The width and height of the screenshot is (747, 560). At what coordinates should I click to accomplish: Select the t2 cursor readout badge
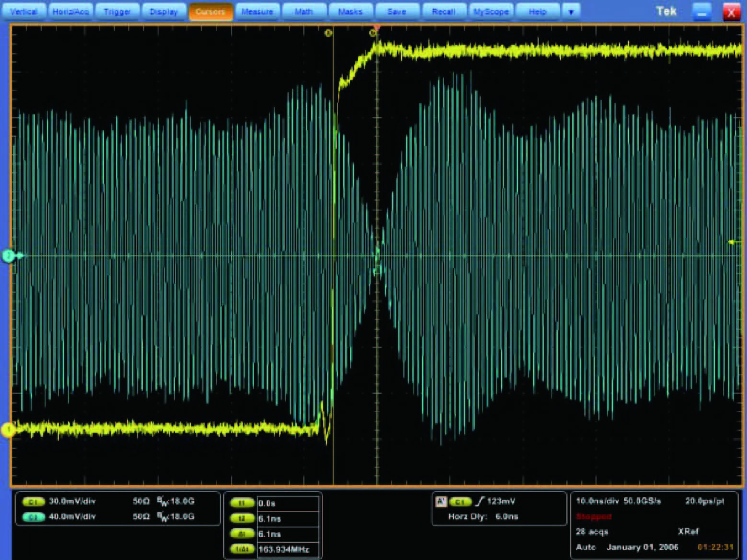click(x=242, y=518)
